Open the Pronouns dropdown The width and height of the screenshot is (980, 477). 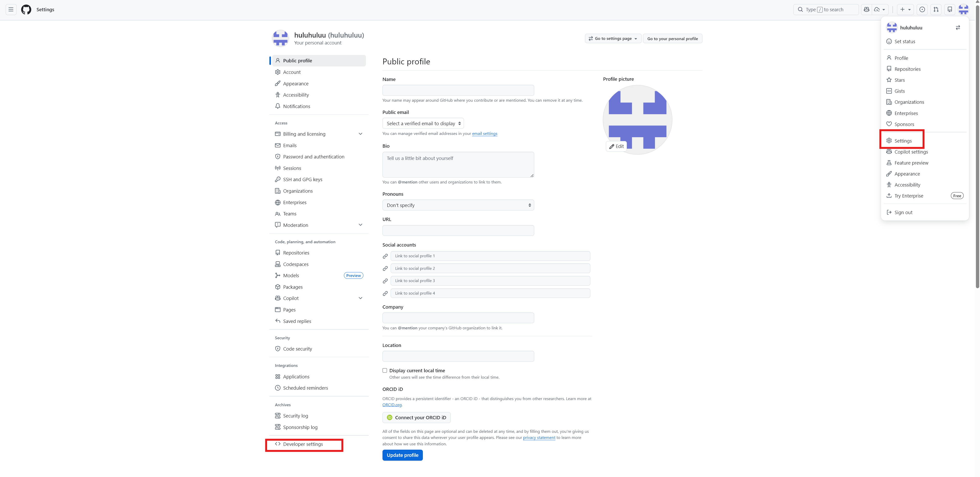tap(458, 205)
